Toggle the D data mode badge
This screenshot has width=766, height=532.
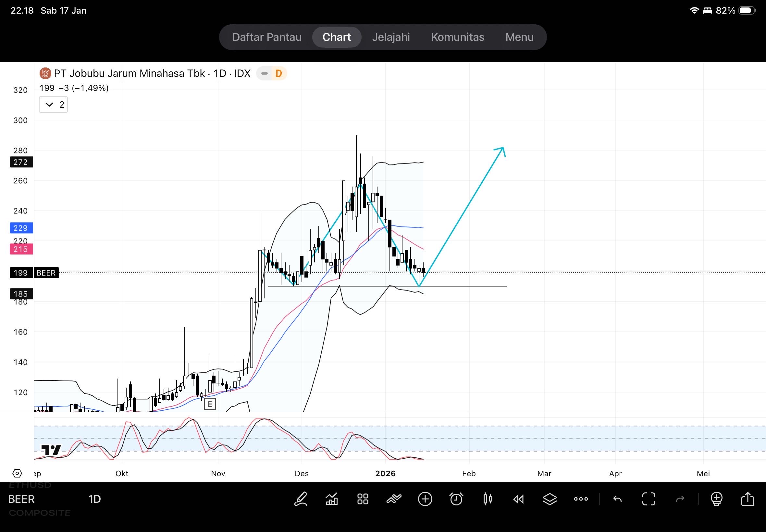(x=278, y=73)
